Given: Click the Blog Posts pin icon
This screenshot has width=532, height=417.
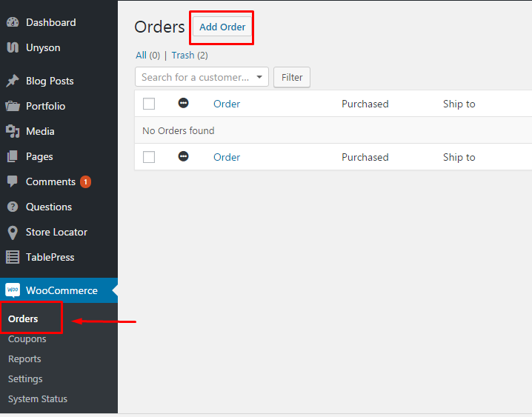Looking at the screenshot, I should (13, 81).
